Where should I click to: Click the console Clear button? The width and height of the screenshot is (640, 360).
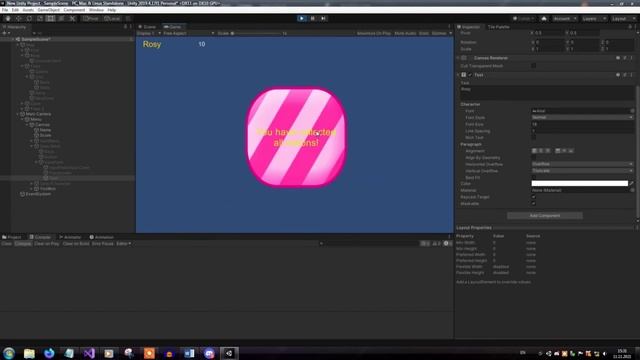[x=7, y=244]
